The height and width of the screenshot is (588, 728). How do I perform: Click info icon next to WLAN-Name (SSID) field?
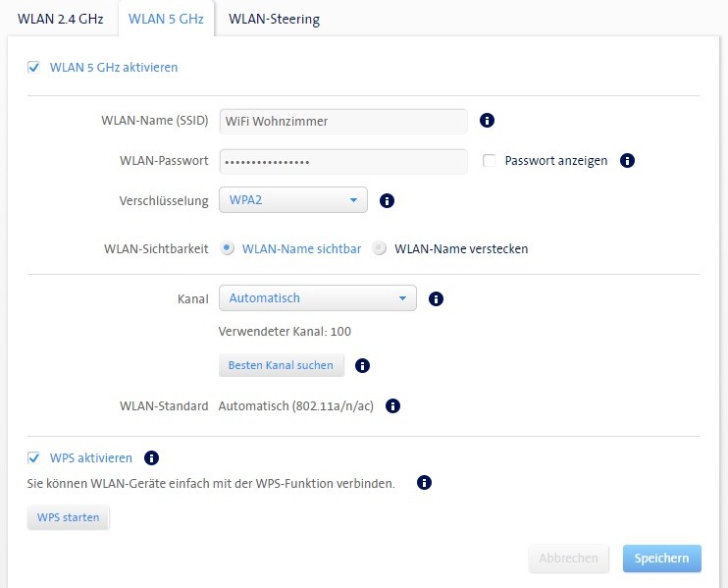[x=486, y=121]
